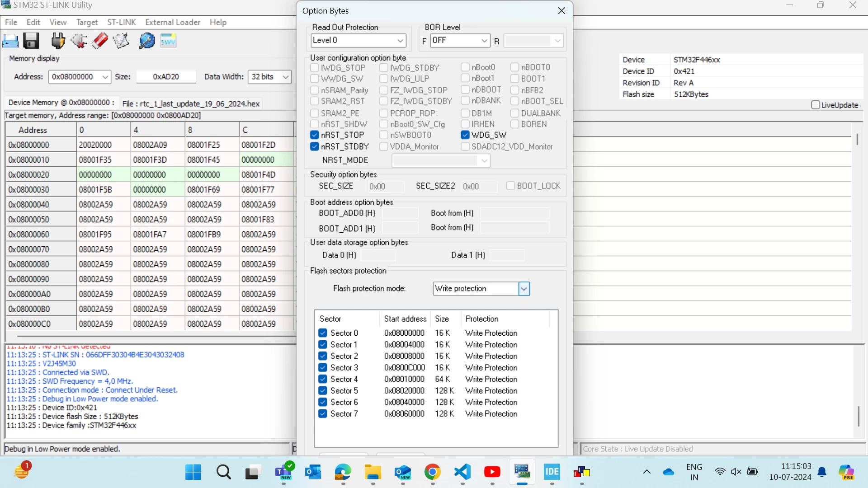Open the File menu
Viewport: 868px width, 488px height.
(x=11, y=22)
